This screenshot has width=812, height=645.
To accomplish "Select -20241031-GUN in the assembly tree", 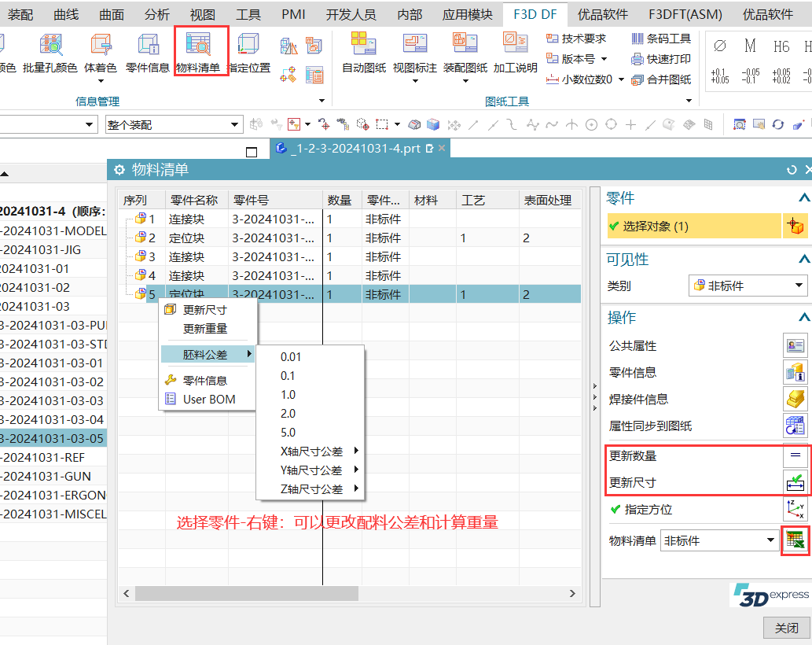I will pos(53,476).
